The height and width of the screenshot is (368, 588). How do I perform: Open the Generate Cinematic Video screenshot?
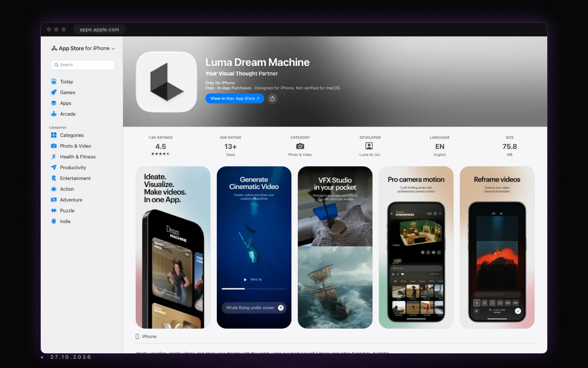click(254, 247)
